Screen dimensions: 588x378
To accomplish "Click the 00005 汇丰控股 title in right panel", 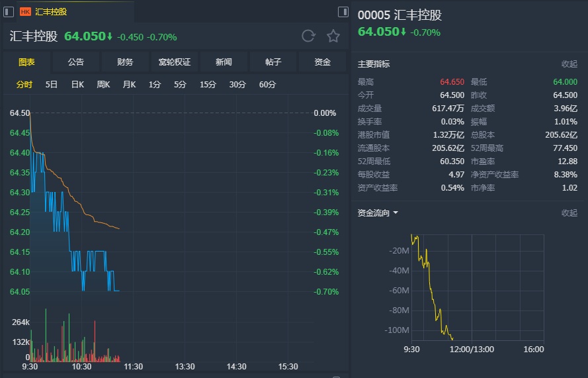I will (x=399, y=15).
